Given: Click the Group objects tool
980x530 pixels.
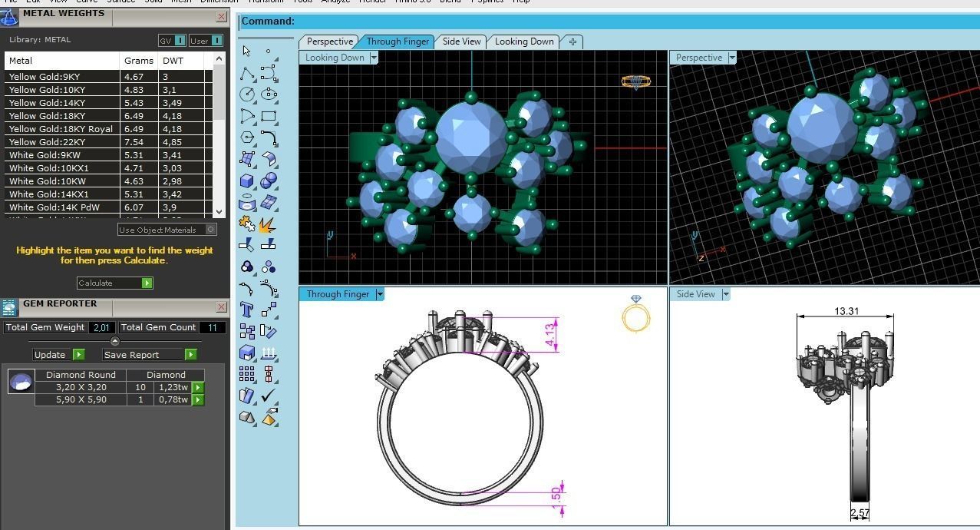Looking at the screenshot, I should (247, 267).
